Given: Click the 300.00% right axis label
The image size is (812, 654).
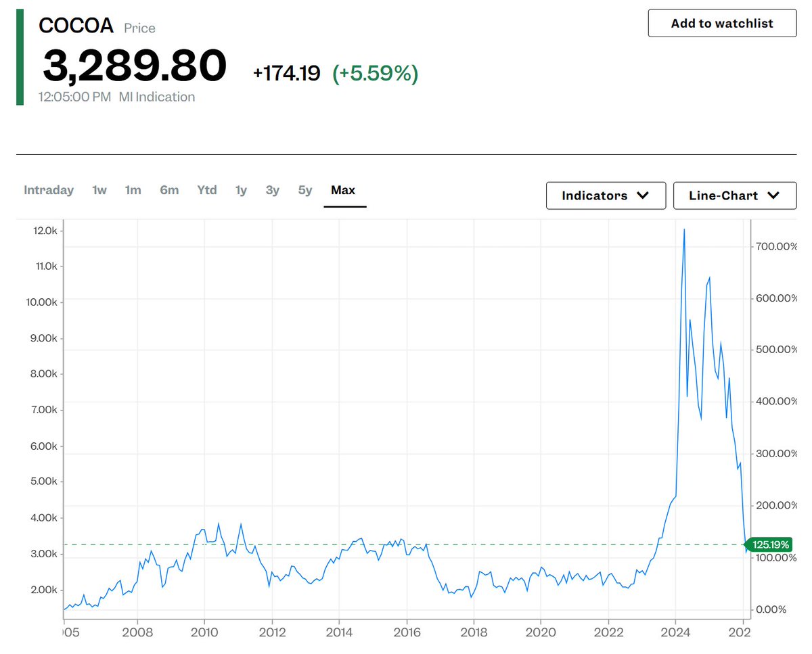Looking at the screenshot, I should coord(775,453).
